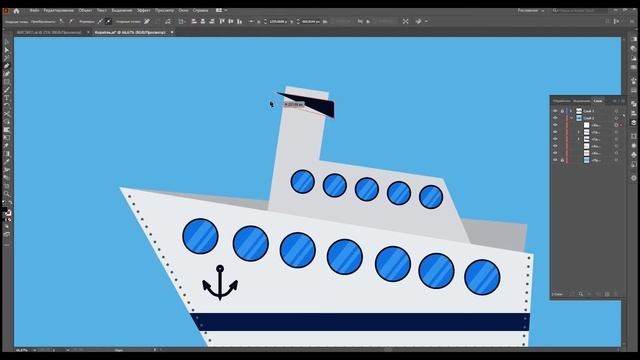
Task: Click the Stroke color swatch in toolbar
Action: [x=8, y=213]
